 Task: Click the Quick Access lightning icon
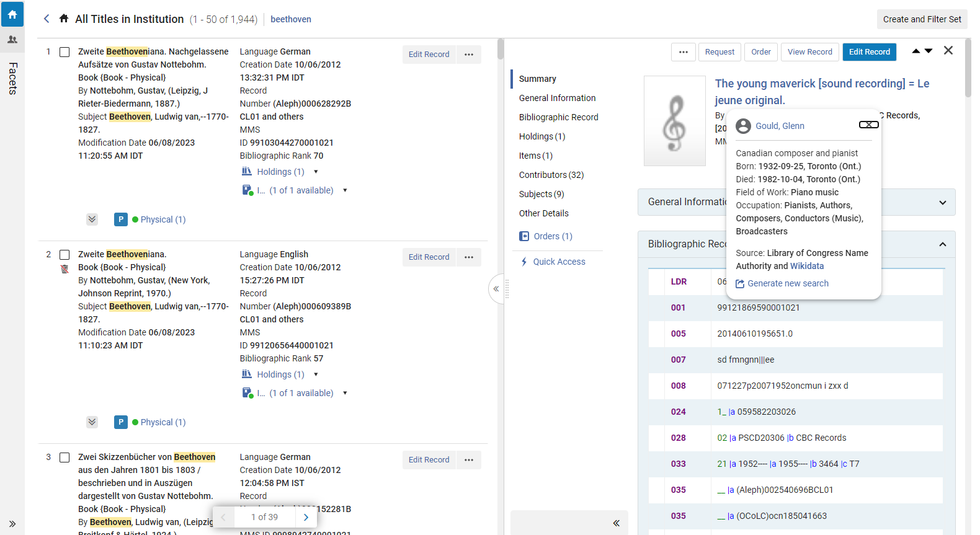click(524, 262)
